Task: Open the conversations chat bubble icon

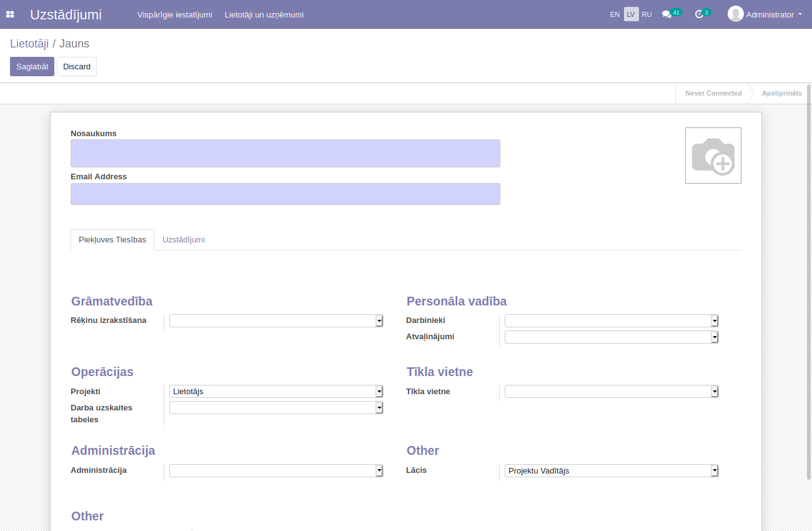Action: coord(666,14)
